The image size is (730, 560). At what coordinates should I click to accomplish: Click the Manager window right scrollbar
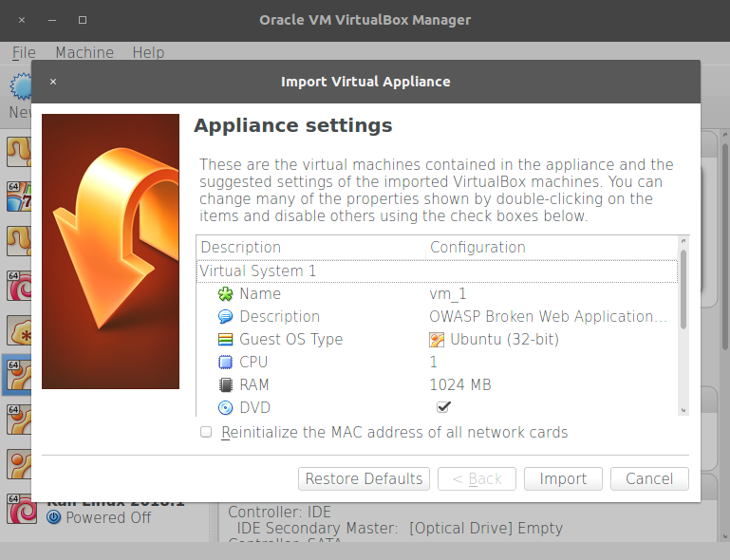(725, 247)
